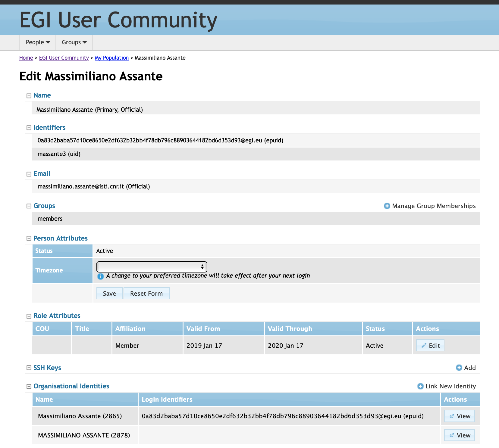Collapse the Person Attributes section toggle
The height and width of the screenshot is (448, 499).
point(29,238)
